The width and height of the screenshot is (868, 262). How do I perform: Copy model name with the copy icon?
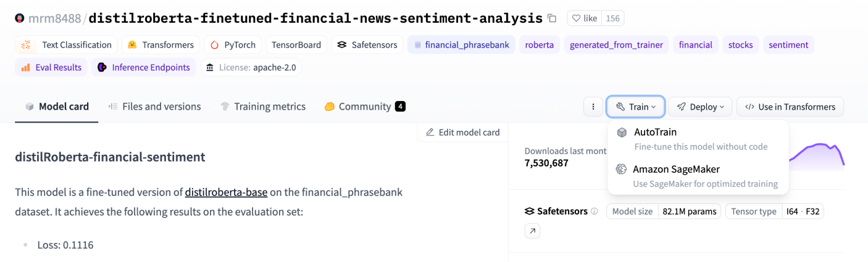pos(552,18)
